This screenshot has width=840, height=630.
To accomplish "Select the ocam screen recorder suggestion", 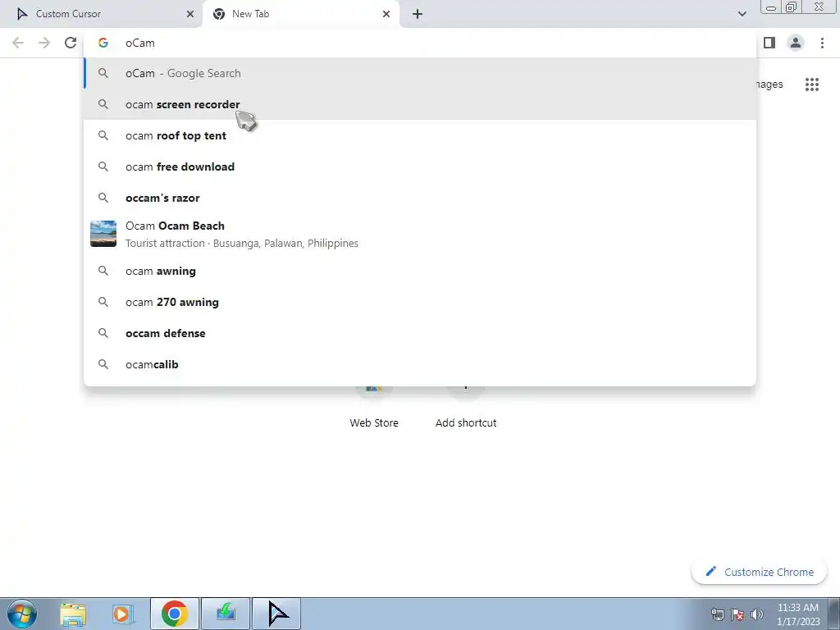I will pyautogui.click(x=420, y=104).
